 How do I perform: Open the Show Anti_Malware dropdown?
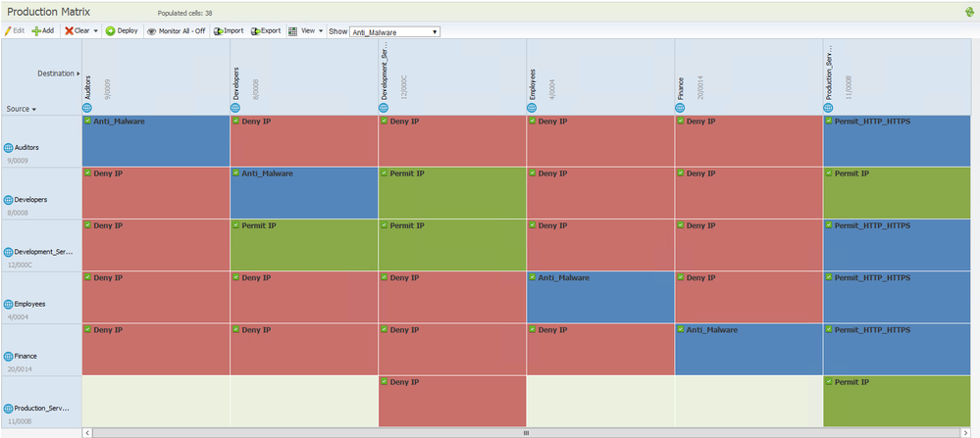click(395, 31)
